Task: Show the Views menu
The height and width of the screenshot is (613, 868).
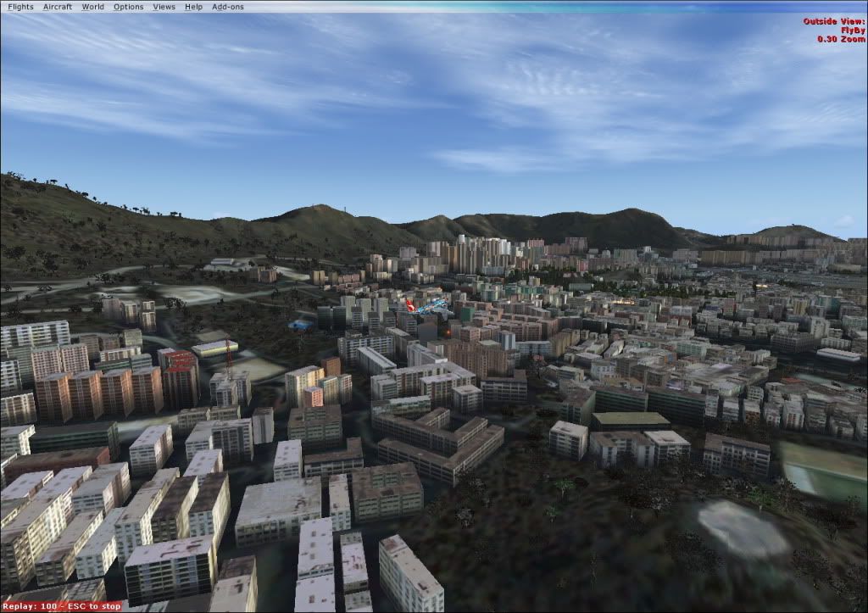Action: pyautogui.click(x=164, y=7)
